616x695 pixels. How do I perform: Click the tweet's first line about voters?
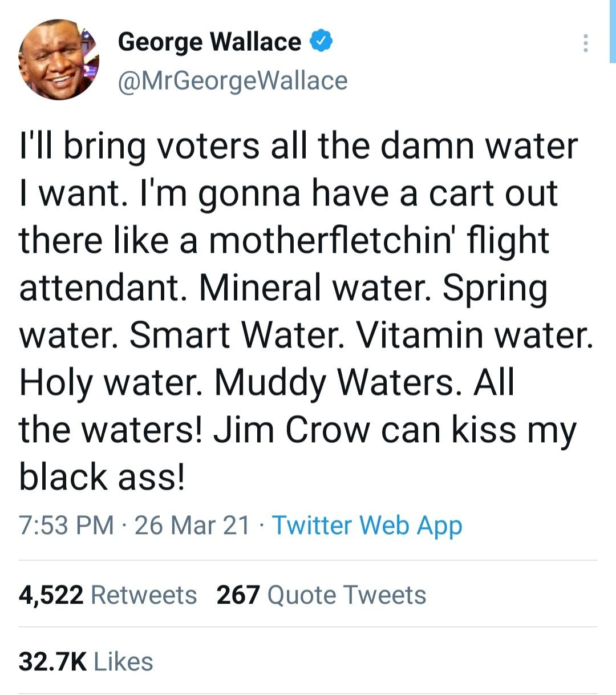[x=298, y=146]
